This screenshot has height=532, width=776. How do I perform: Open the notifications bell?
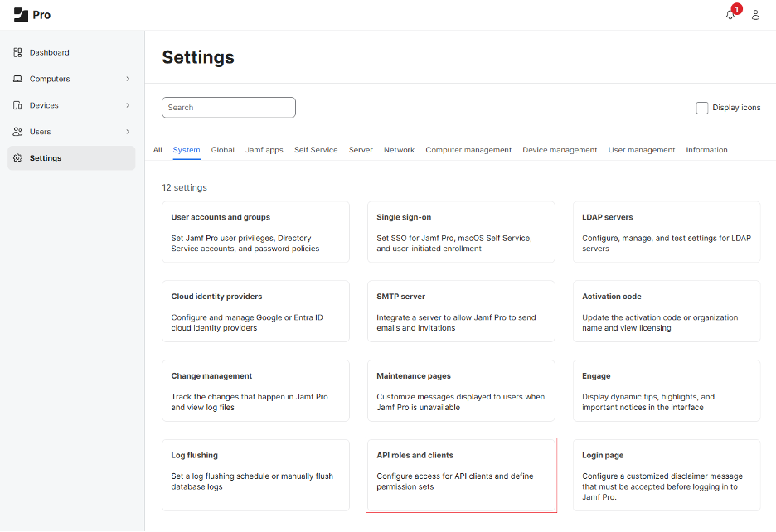coord(730,15)
